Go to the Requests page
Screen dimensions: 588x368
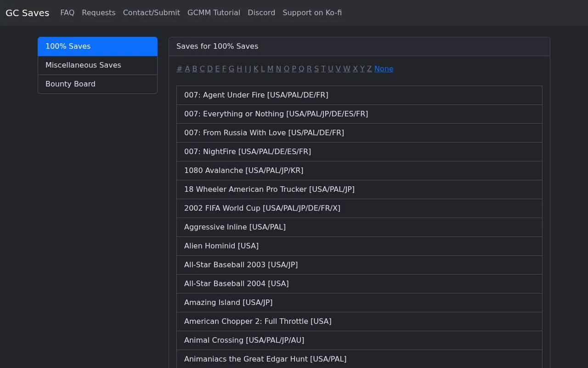[99, 13]
